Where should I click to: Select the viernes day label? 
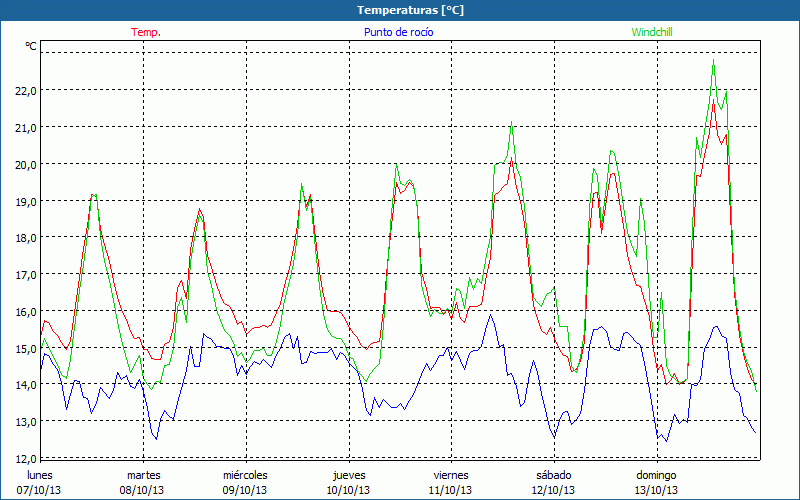click(451, 474)
